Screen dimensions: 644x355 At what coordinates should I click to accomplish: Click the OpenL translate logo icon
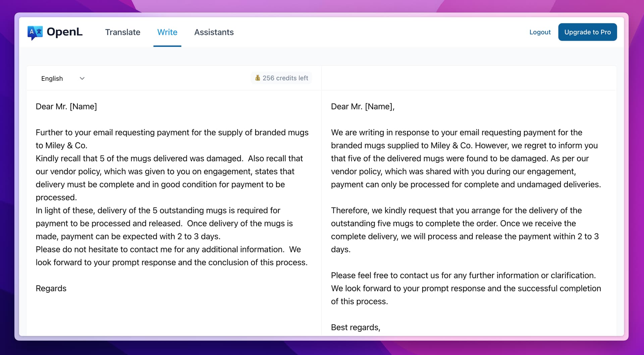tap(35, 33)
